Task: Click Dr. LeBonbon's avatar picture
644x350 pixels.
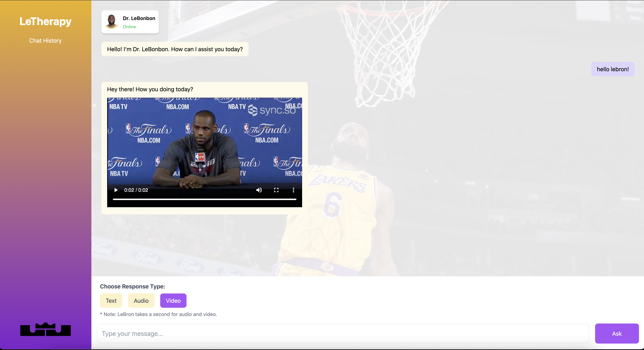Action: [x=111, y=22]
